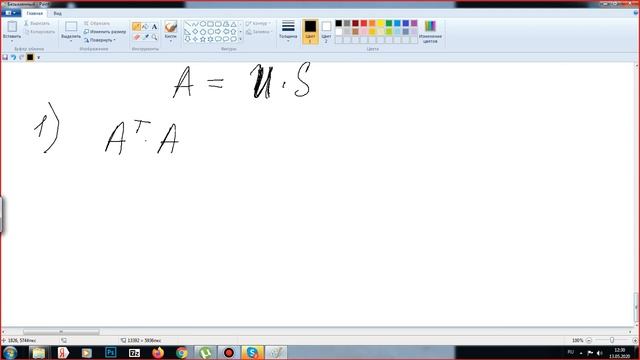
Task: Click the zoom out minus button
Action: [x=589, y=340]
